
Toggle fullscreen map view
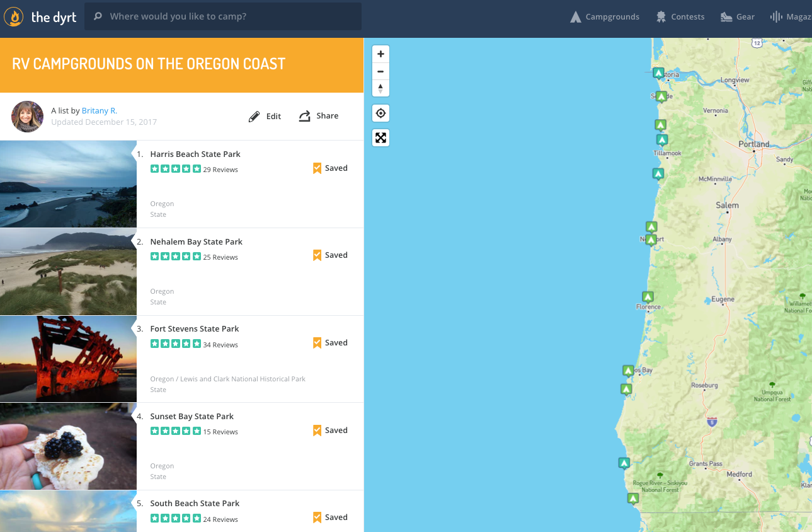click(x=380, y=137)
